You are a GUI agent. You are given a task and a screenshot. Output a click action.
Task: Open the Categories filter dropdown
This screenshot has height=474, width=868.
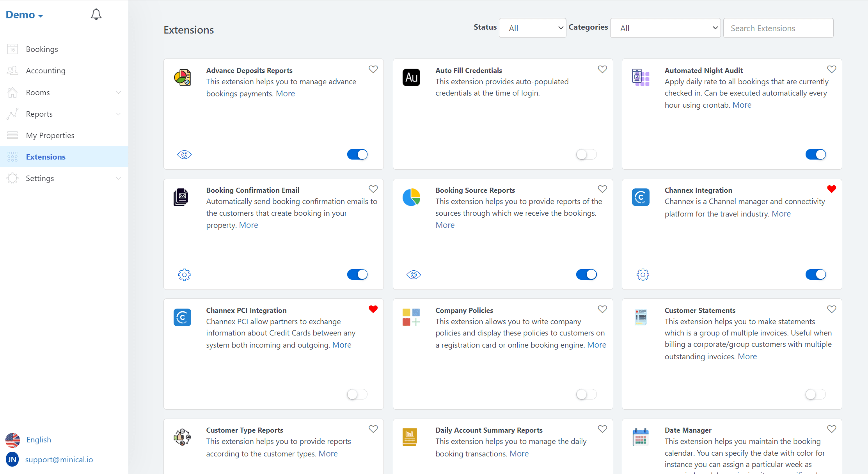(x=665, y=28)
